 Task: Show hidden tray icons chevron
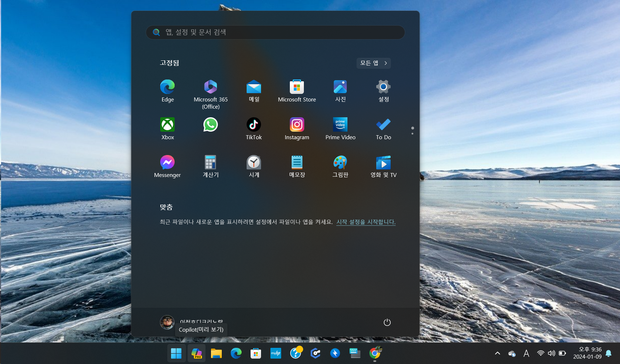(x=498, y=353)
